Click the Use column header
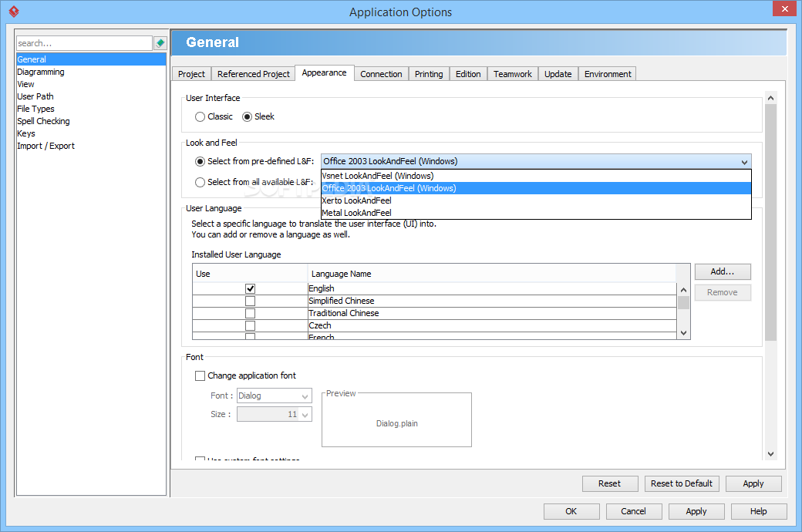The height and width of the screenshot is (532, 802). 250,274
